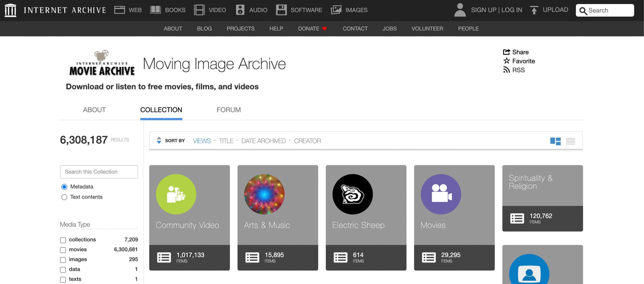644x284 pixels.
Task: Open the Audio speaker icon
Action: pos(240,10)
